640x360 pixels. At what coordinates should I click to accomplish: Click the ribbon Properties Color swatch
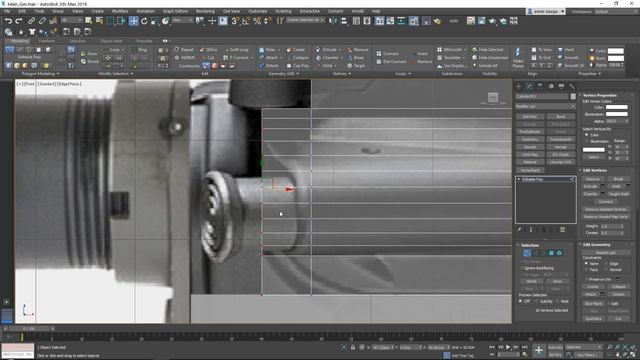click(616, 51)
